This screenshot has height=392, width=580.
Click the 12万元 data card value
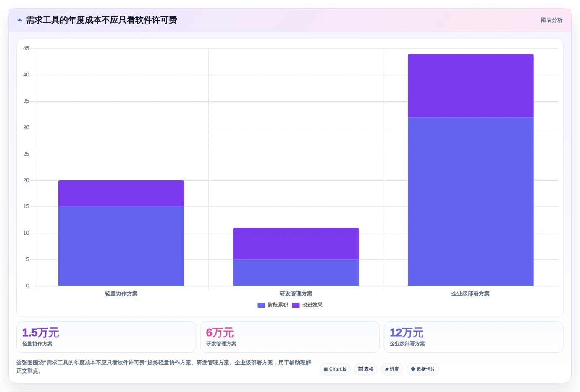point(407,333)
